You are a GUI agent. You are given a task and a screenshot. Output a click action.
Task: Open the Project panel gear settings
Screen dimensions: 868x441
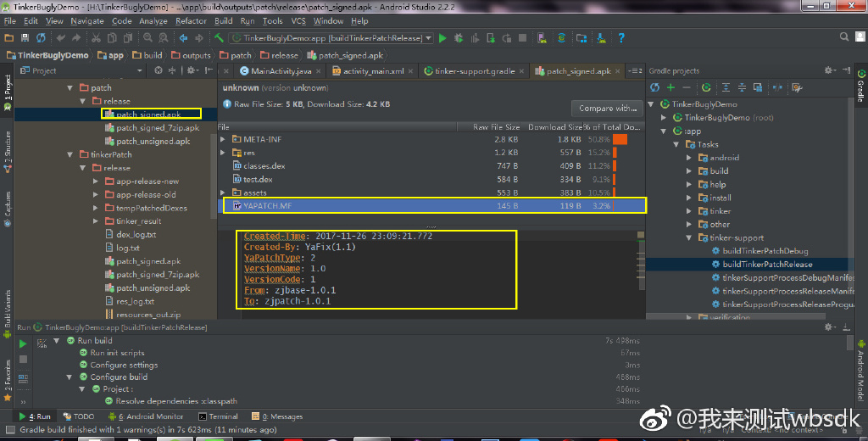192,70
